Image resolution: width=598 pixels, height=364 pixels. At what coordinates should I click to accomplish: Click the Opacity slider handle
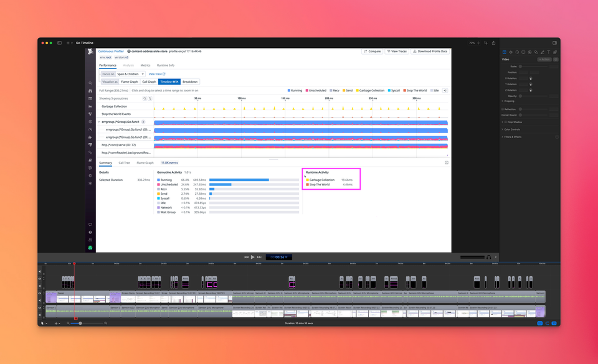521,96
